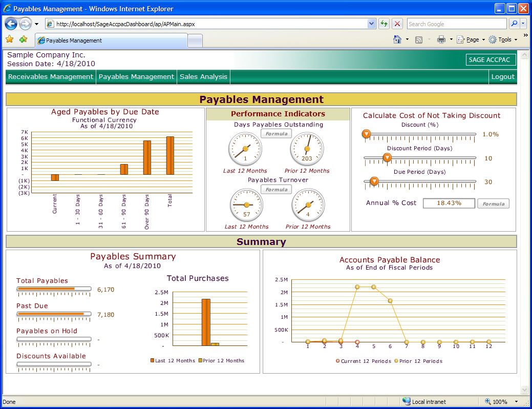The height and width of the screenshot is (409, 532).
Task: Click the red Stop loading icon
Action: [397, 24]
